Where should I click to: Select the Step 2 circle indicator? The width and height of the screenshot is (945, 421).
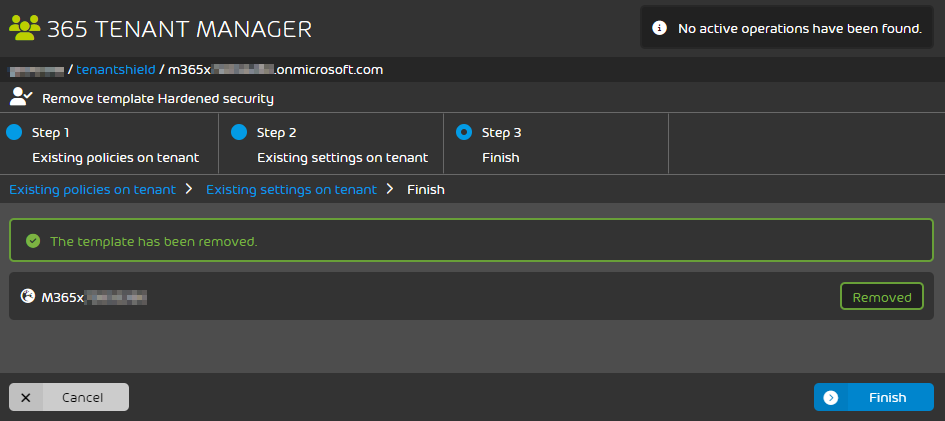[x=239, y=133]
